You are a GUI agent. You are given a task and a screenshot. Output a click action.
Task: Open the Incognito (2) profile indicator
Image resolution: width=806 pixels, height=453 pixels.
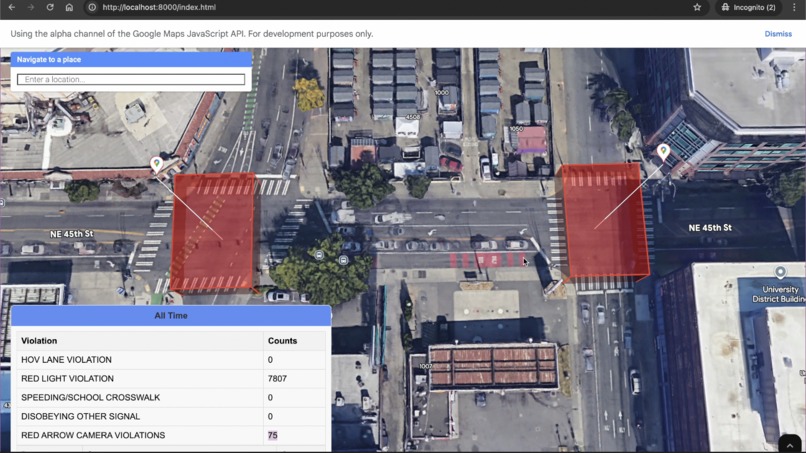(748, 7)
